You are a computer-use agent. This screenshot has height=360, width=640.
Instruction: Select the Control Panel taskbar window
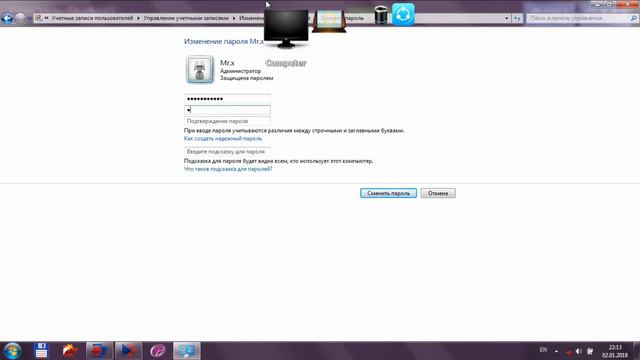click(187, 351)
